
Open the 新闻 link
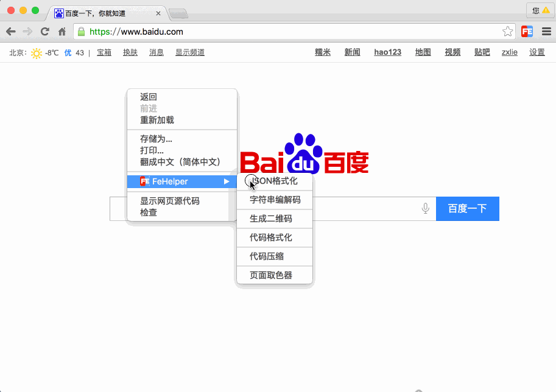pyautogui.click(x=352, y=52)
